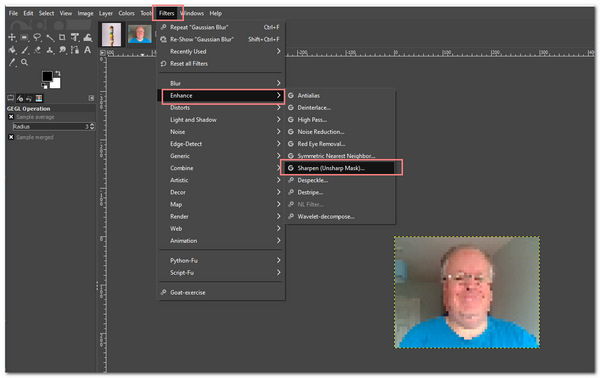Expand the Python-Fu submenu
The width and height of the screenshot is (600, 378).
(221, 261)
